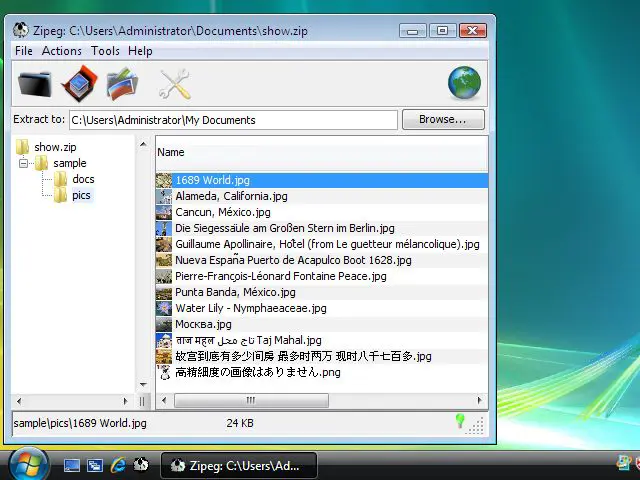
Task: Click the tree pane scroll left arrow
Action: 19,401
